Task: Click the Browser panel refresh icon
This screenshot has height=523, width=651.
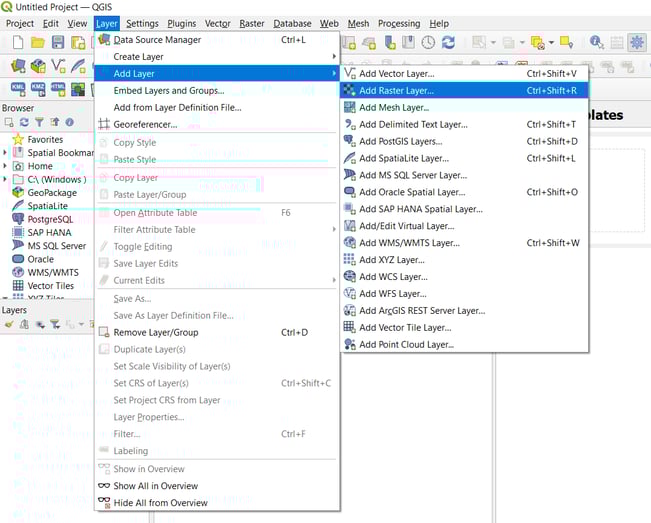Action: point(24,122)
